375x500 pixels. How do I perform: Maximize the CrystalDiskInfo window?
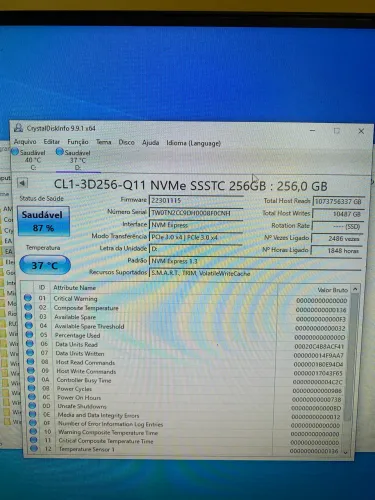[x=337, y=131]
